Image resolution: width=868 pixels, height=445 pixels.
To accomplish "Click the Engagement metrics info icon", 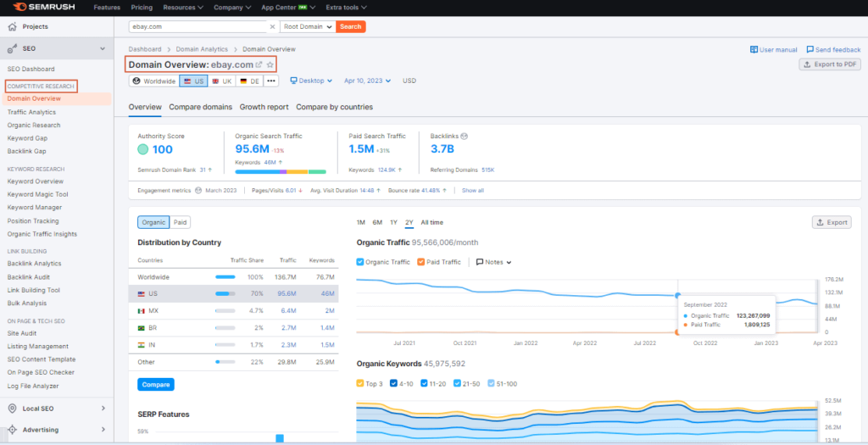I will (x=198, y=191).
